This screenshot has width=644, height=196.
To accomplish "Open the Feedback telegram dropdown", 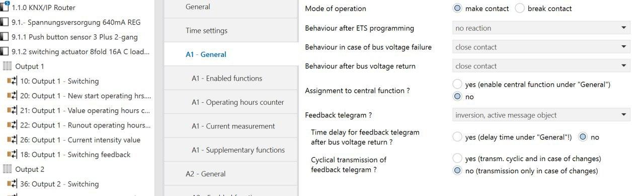I will (x=541, y=115).
